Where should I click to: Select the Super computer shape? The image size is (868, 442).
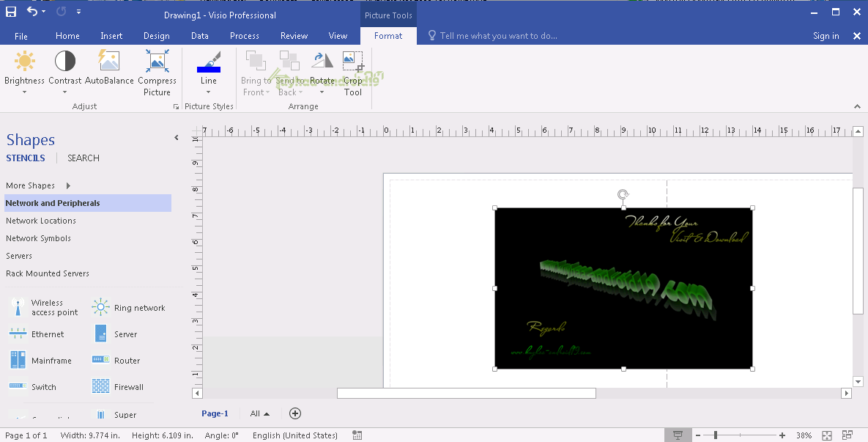115,414
